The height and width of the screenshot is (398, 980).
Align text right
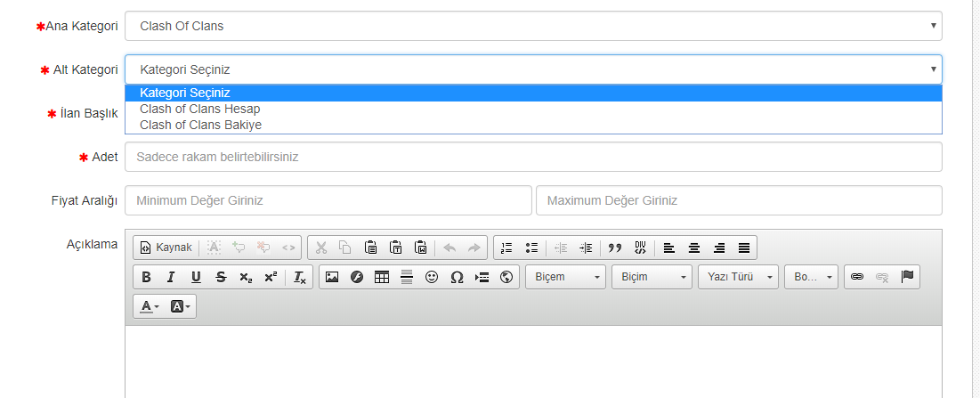[x=718, y=248]
